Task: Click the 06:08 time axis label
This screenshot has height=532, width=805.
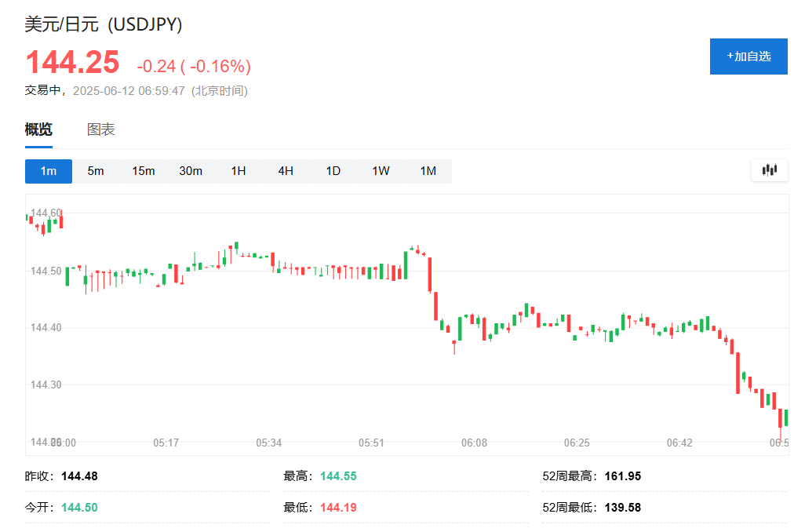Action: (x=474, y=443)
